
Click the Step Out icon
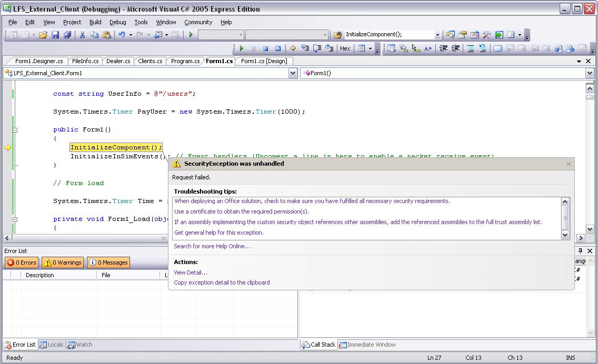(330, 48)
